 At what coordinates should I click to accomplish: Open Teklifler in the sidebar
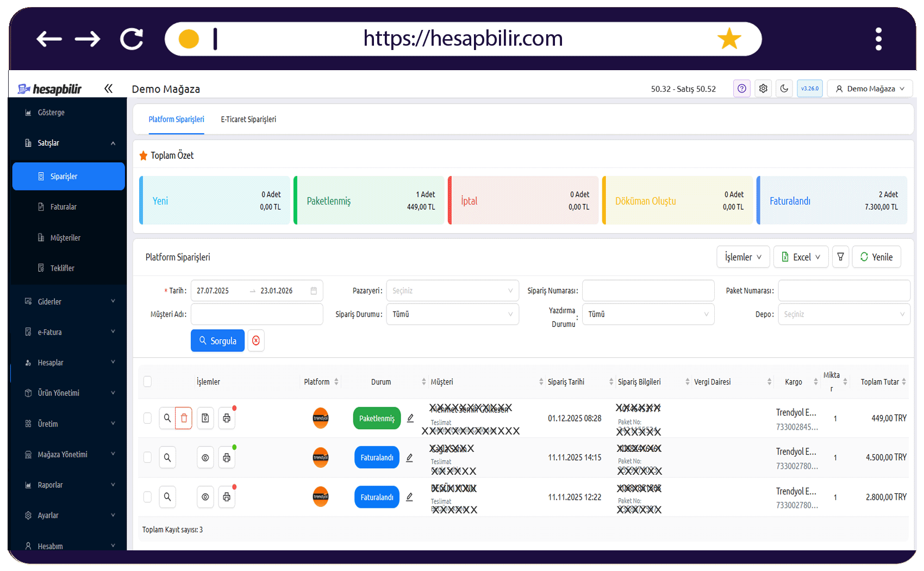[67, 268]
